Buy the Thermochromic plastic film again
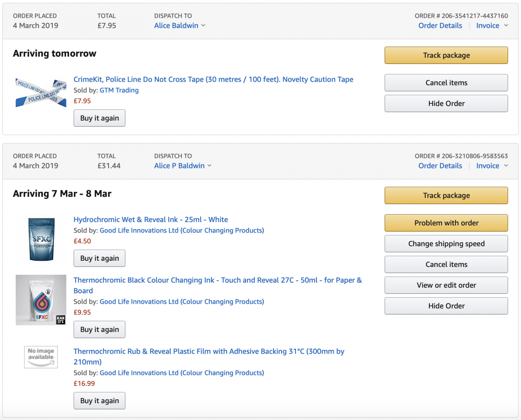521x420 pixels. click(x=99, y=401)
